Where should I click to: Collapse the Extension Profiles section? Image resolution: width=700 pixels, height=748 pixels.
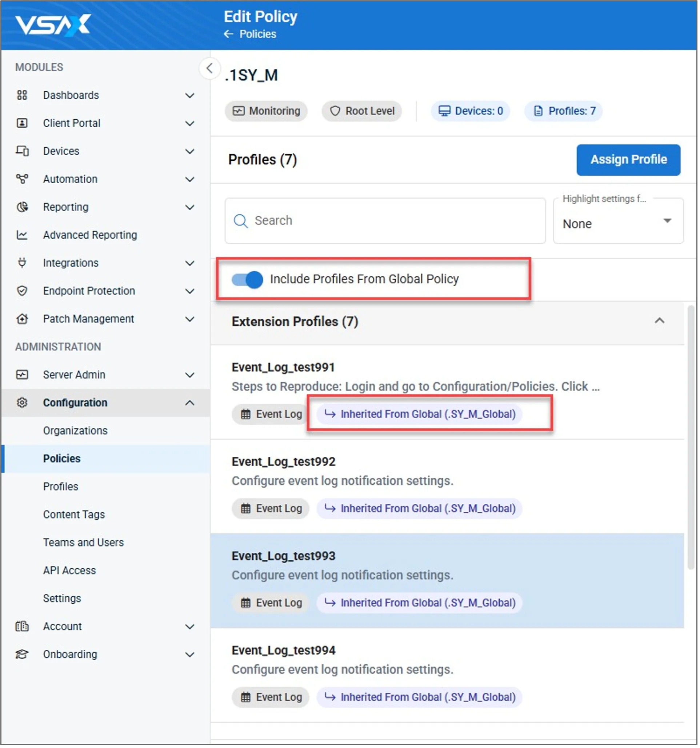tap(659, 321)
